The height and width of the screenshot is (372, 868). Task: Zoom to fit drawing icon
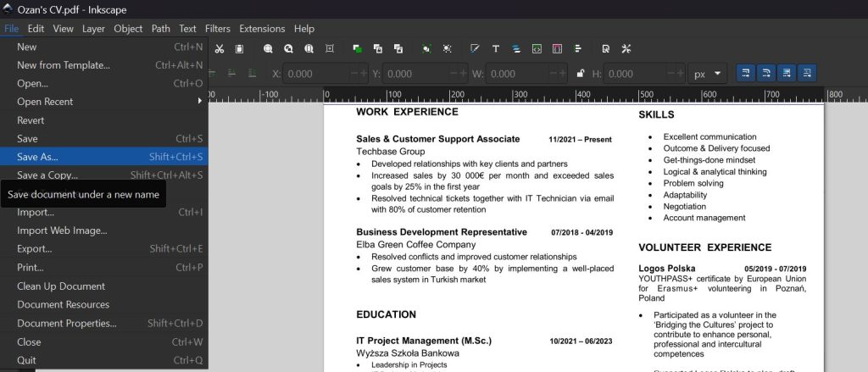point(288,48)
